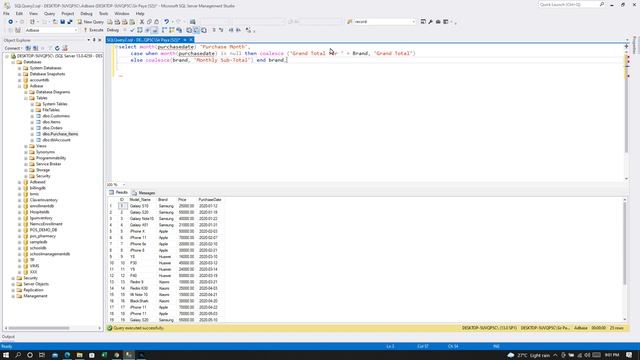The width and height of the screenshot is (640, 360).
Task: Click the New Query toolbar button
Action: point(91,22)
